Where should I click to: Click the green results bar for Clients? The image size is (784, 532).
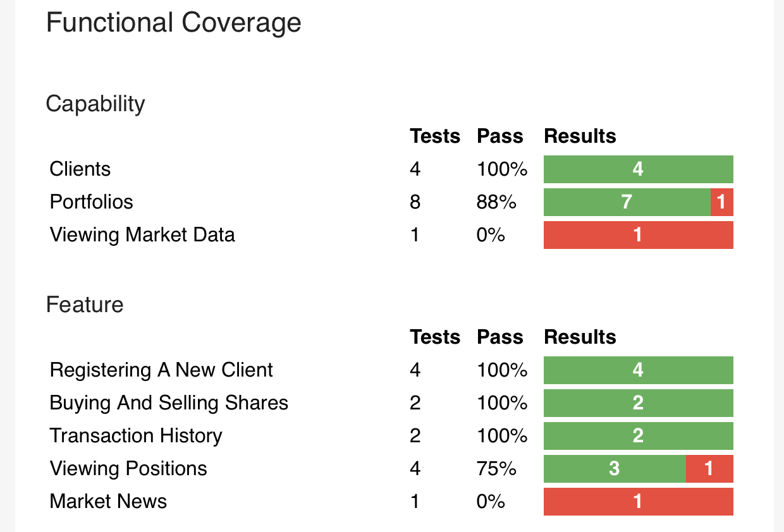click(x=638, y=169)
